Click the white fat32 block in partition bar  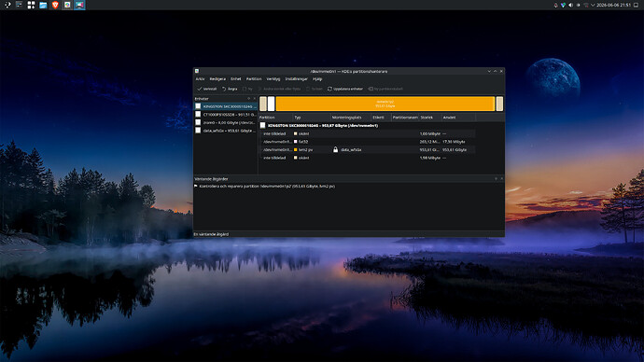point(271,104)
